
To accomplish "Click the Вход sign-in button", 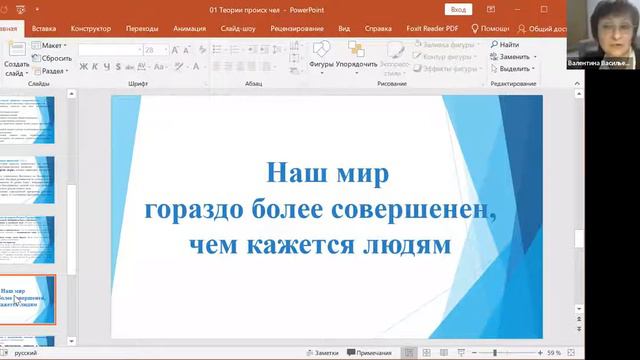I will 458,9.
